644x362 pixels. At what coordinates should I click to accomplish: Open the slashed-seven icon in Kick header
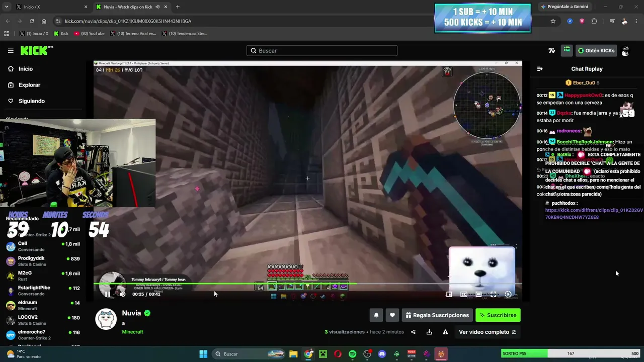(552, 51)
